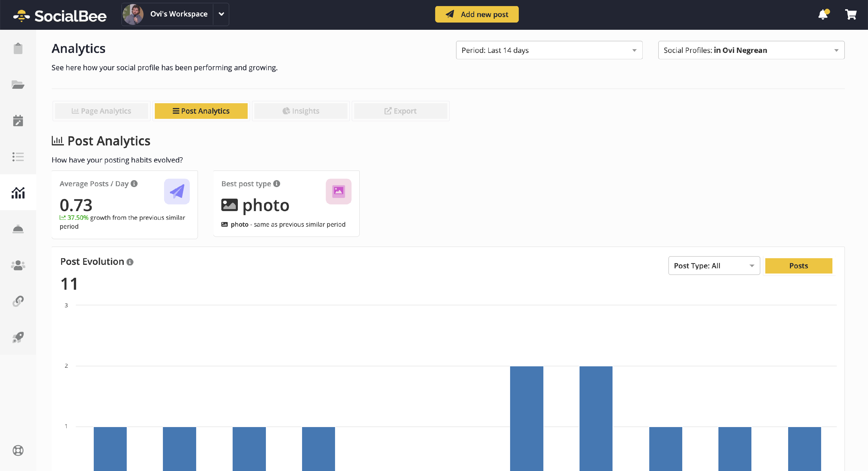This screenshot has height=471, width=868.
Task: Open the calendar schedule sidebar icon
Action: pyautogui.click(x=18, y=121)
